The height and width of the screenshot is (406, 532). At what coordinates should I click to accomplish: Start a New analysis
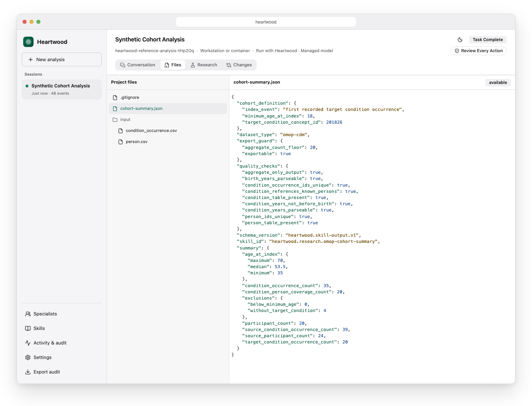point(62,59)
